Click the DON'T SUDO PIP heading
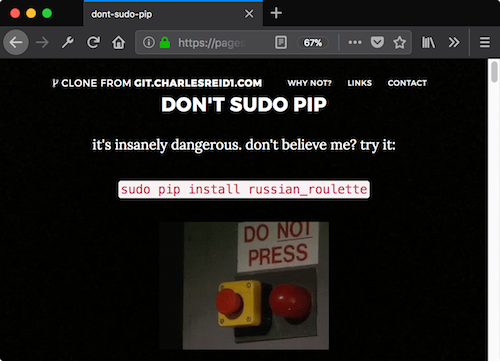This screenshot has height=361, width=500. (244, 105)
